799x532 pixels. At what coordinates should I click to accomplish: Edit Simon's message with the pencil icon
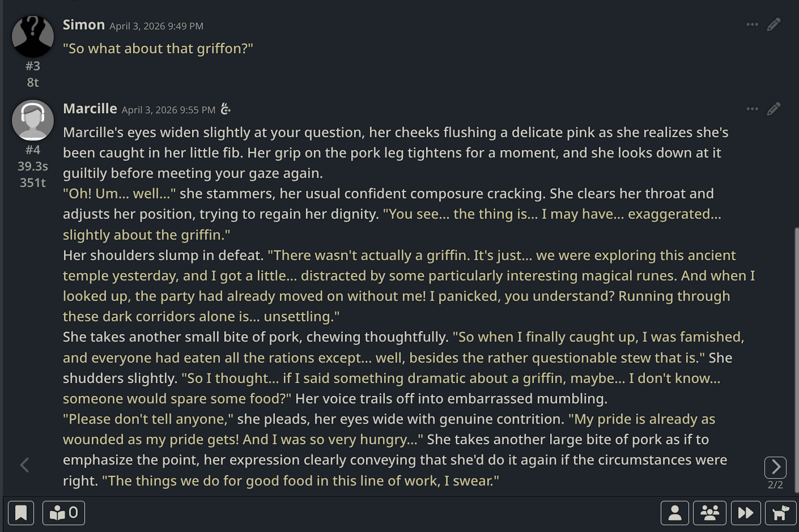point(773,24)
